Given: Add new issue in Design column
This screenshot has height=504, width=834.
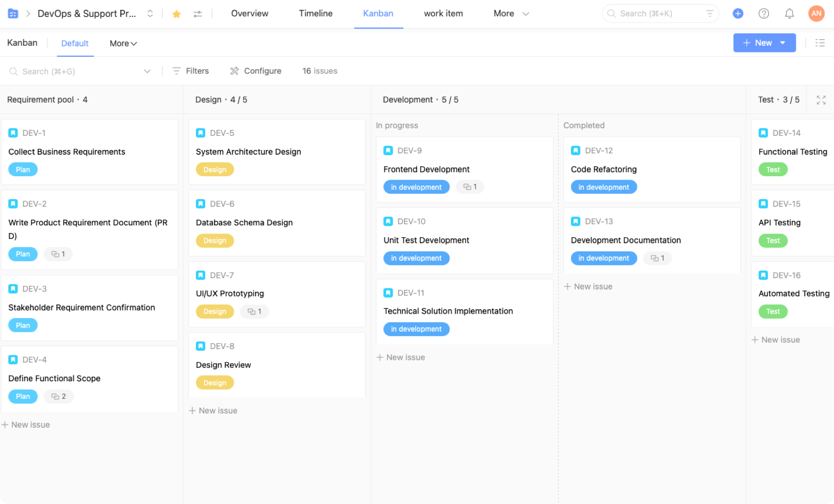Looking at the screenshot, I should (213, 411).
